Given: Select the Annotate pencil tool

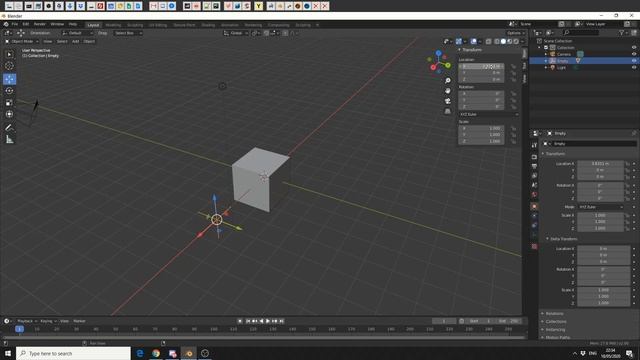Looking at the screenshot, I should pyautogui.click(x=9, y=128).
